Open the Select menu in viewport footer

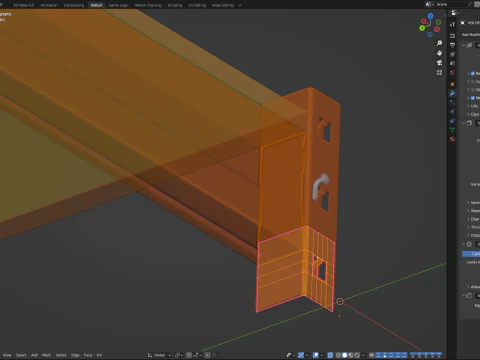point(21,355)
